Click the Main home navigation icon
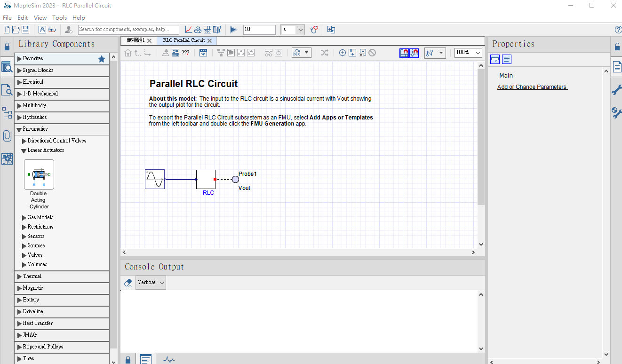This screenshot has width=622, height=364. [x=128, y=53]
